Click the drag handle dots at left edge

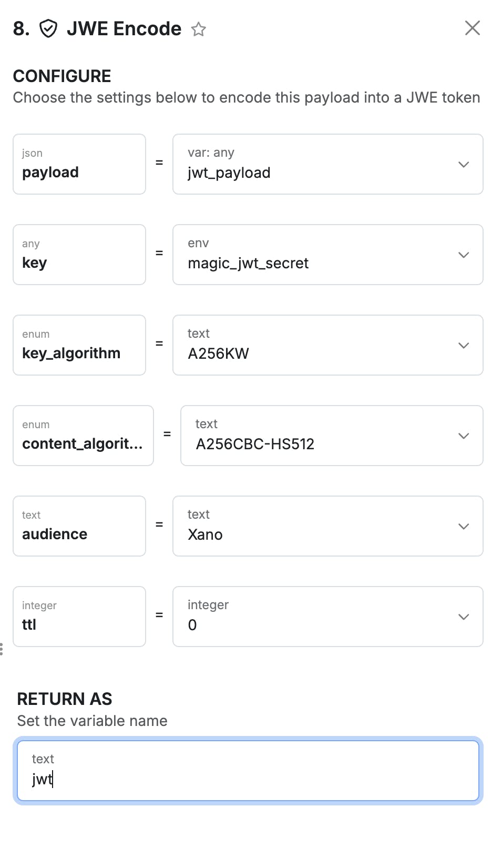pos(2,649)
